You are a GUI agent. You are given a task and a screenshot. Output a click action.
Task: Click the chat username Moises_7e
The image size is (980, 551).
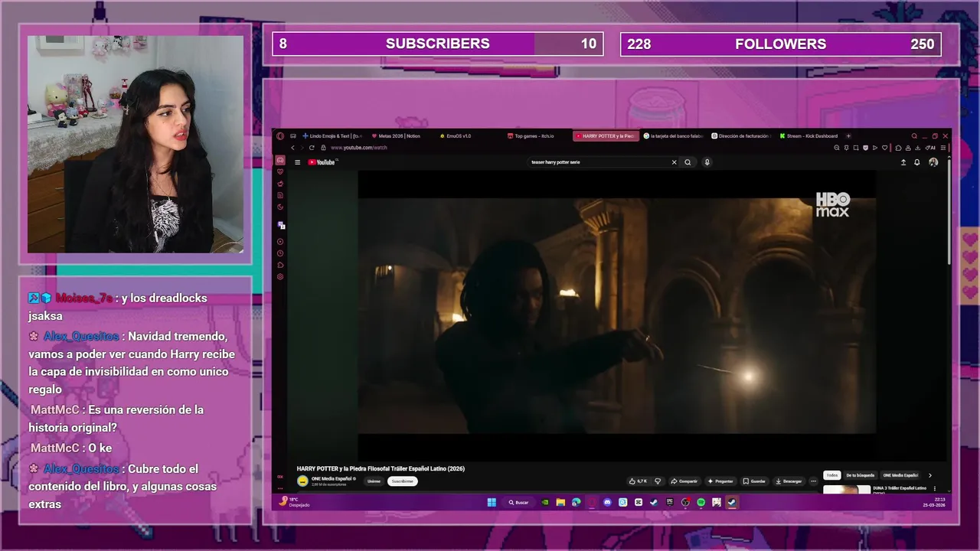click(x=84, y=298)
